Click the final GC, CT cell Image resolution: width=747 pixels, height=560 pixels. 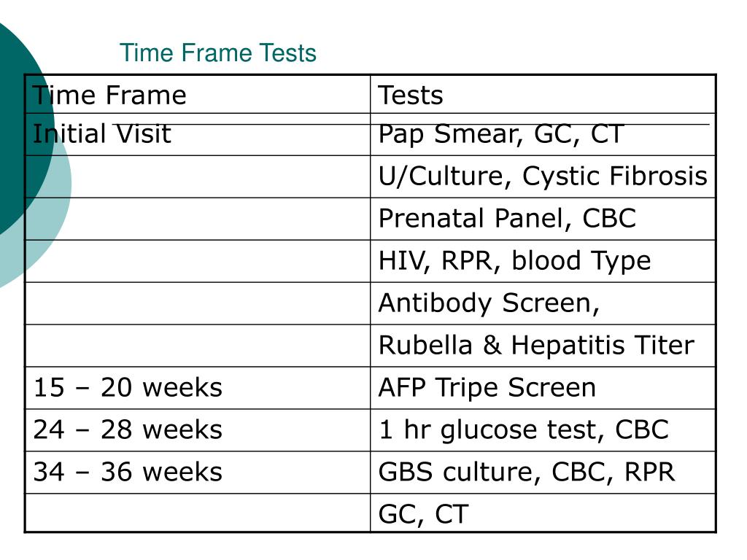coord(543,513)
